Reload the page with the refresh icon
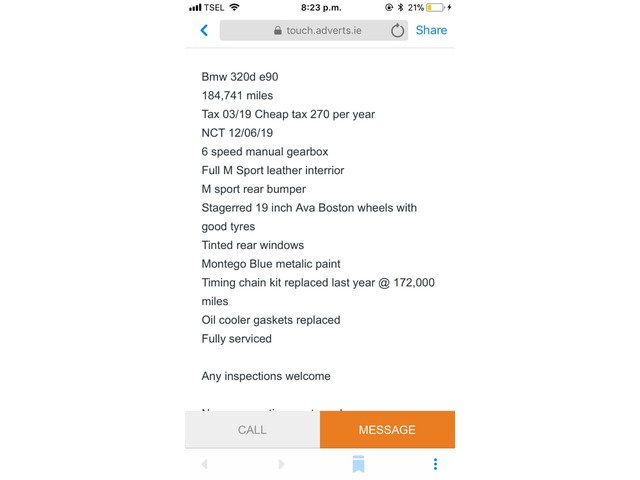640x480 pixels. [x=397, y=30]
